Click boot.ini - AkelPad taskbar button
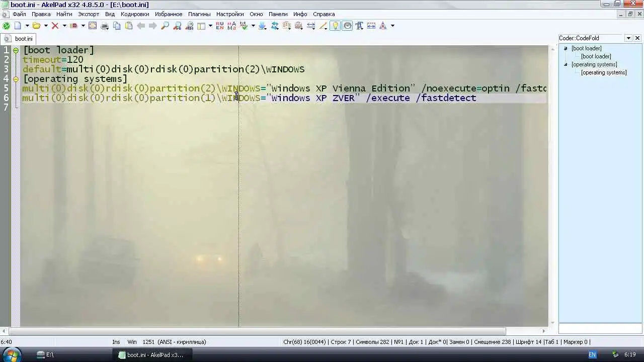The width and height of the screenshot is (644, 362). (151, 355)
